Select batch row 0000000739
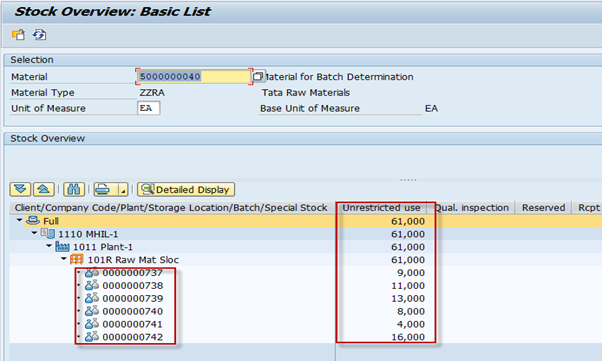Image resolution: width=602 pixels, height=361 pixels. pyautogui.click(x=132, y=298)
